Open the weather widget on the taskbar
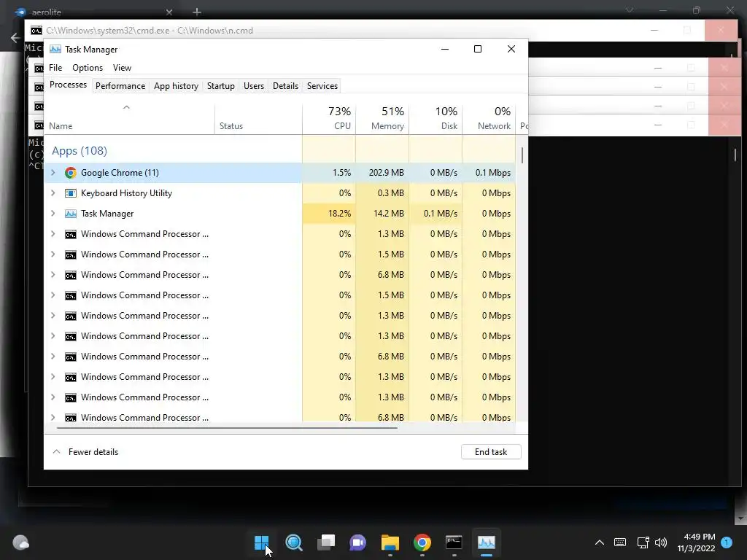 20,542
